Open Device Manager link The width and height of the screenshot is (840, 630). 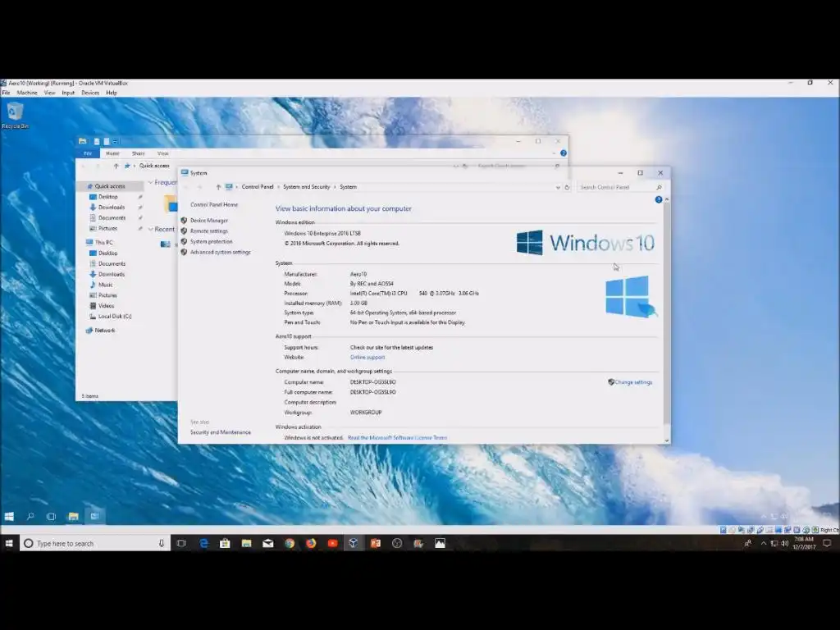209,220
